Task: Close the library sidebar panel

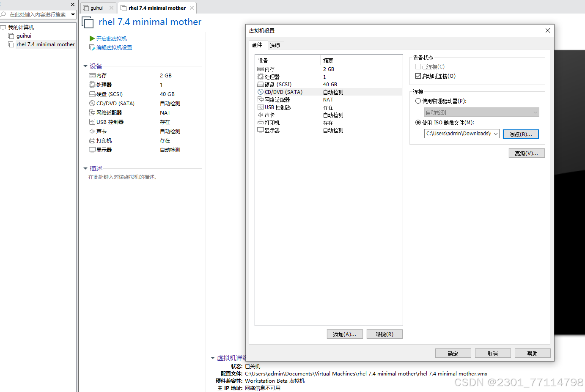Action: (73, 4)
